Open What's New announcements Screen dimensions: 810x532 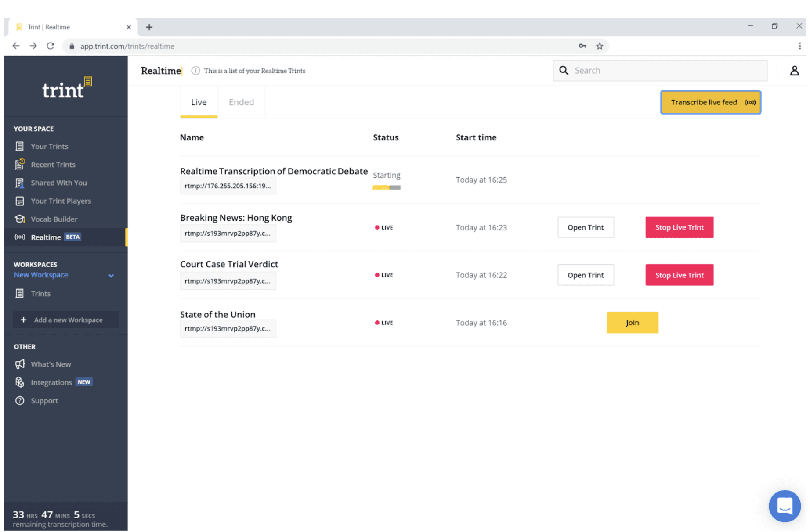pyautogui.click(x=51, y=364)
